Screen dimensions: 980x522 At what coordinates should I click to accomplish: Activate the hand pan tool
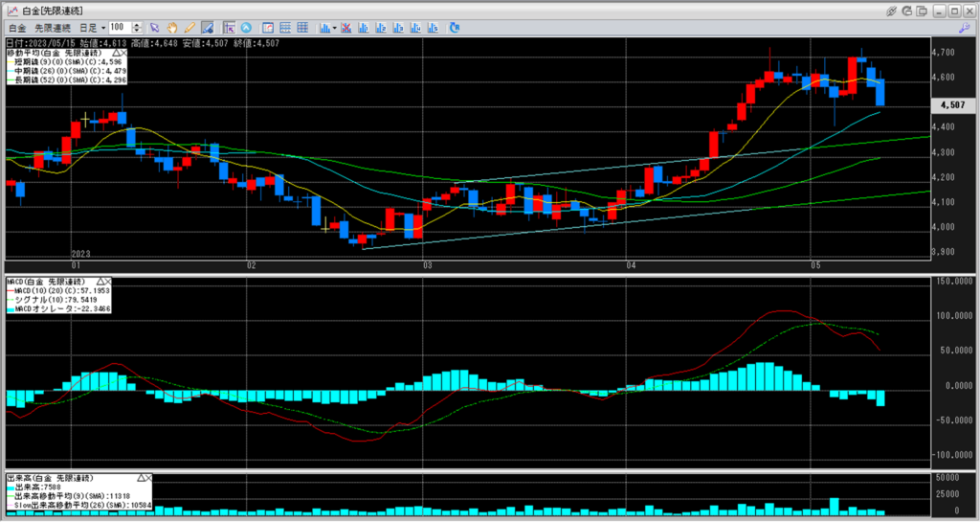[172, 28]
